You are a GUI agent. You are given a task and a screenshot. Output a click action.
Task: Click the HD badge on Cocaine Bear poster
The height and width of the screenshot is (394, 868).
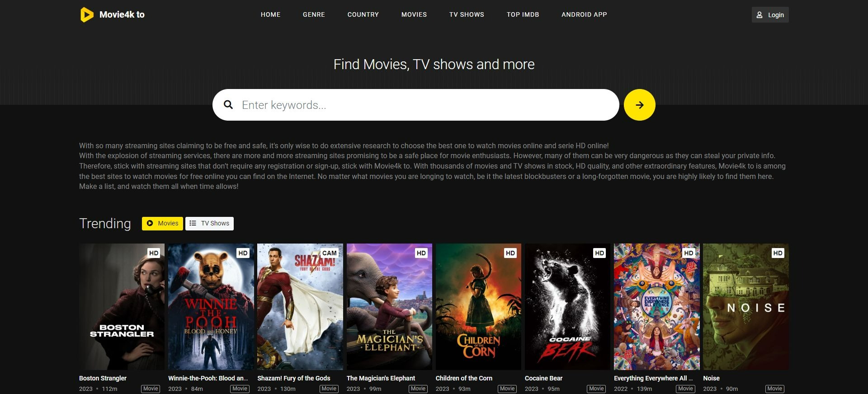coord(599,253)
